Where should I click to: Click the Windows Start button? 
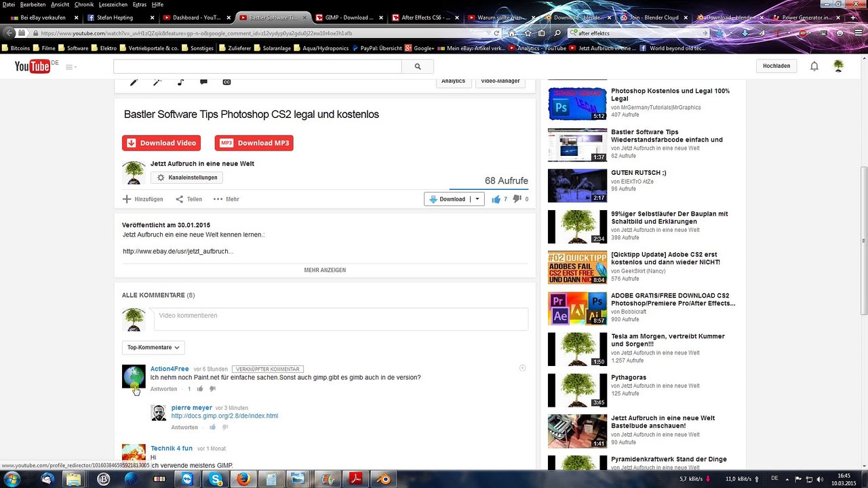tap(12, 479)
